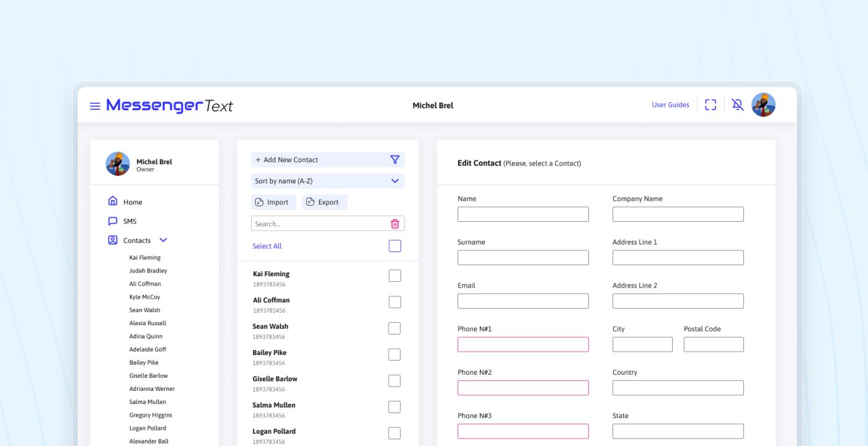
Task: Tick the Logan Pollard checkbox
Action: tap(394, 433)
